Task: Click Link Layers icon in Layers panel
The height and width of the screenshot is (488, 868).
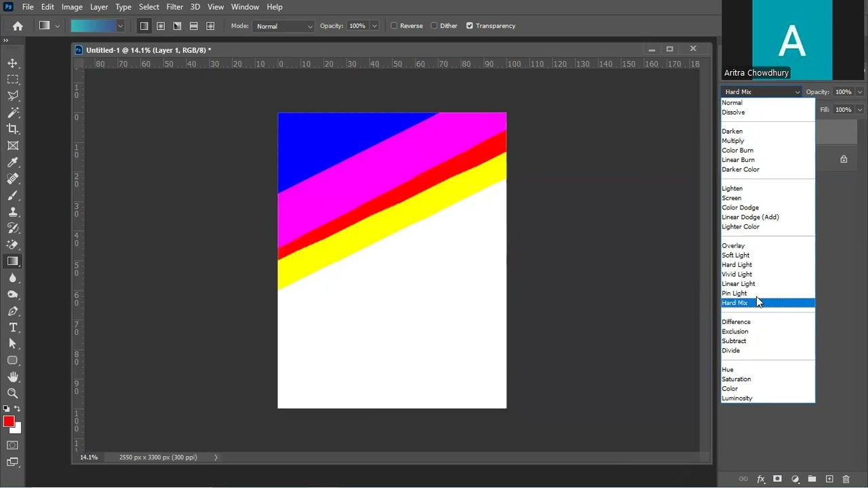Action: (x=743, y=479)
